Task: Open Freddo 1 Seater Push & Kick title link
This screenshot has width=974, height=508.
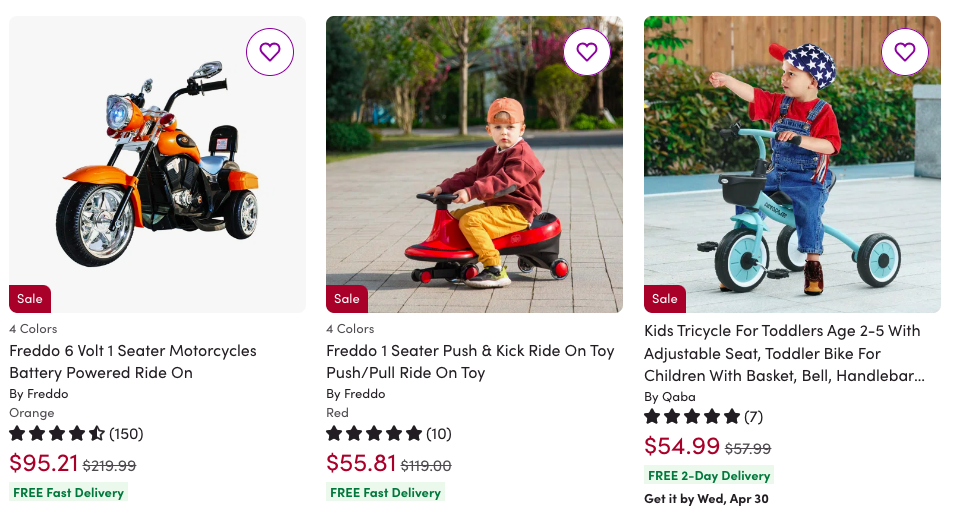Action: point(470,361)
